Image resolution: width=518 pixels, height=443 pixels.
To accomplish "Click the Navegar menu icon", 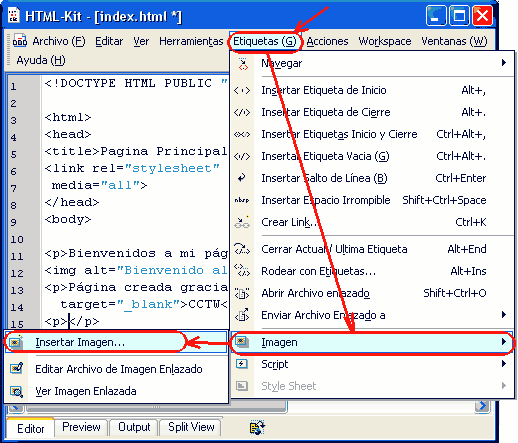I will click(x=243, y=64).
